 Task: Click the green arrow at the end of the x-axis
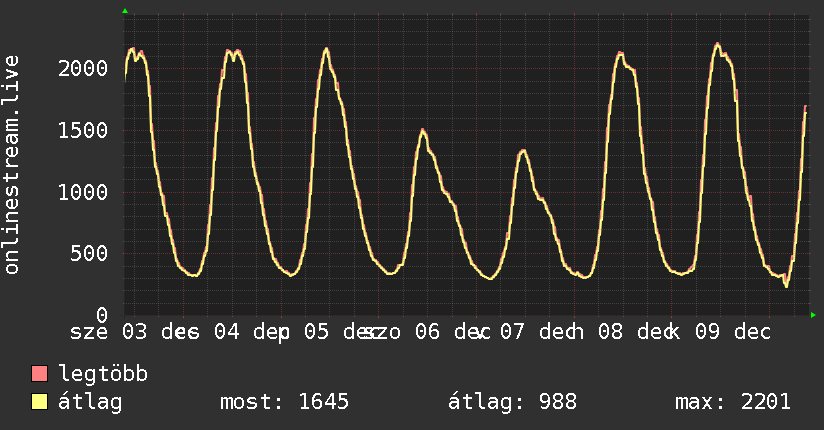tap(813, 315)
